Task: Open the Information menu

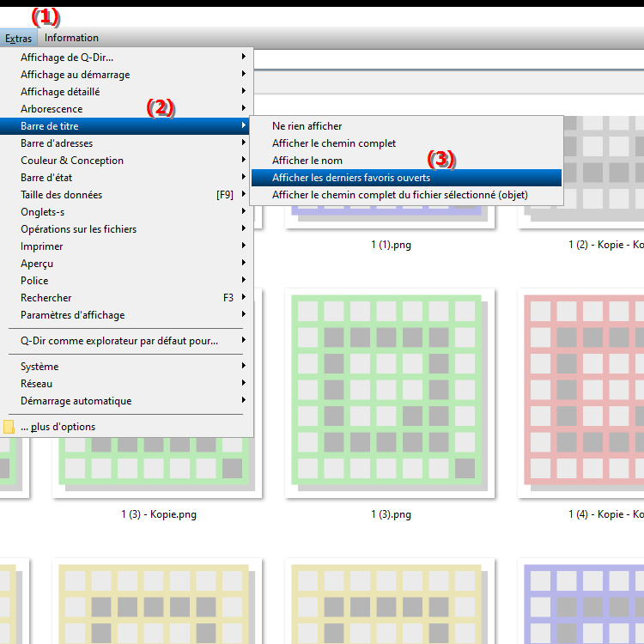Action: [x=71, y=38]
